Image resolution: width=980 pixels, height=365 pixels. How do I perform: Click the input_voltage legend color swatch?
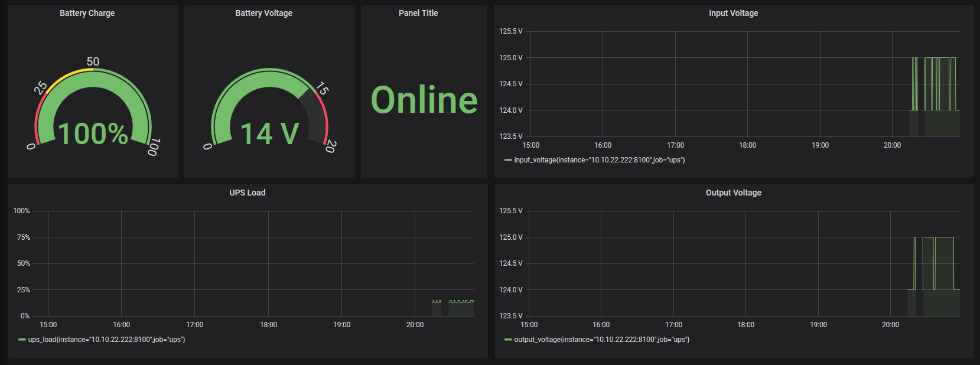(x=508, y=160)
